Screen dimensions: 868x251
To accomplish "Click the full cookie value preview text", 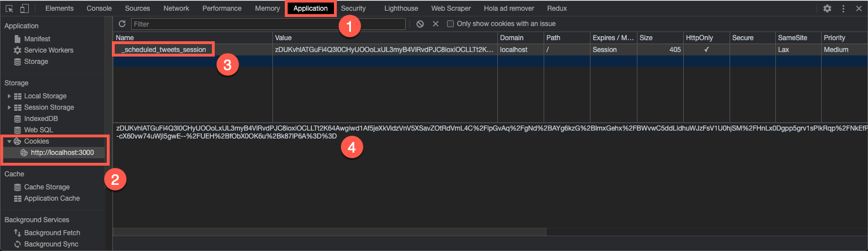I will pyautogui.click(x=492, y=132).
